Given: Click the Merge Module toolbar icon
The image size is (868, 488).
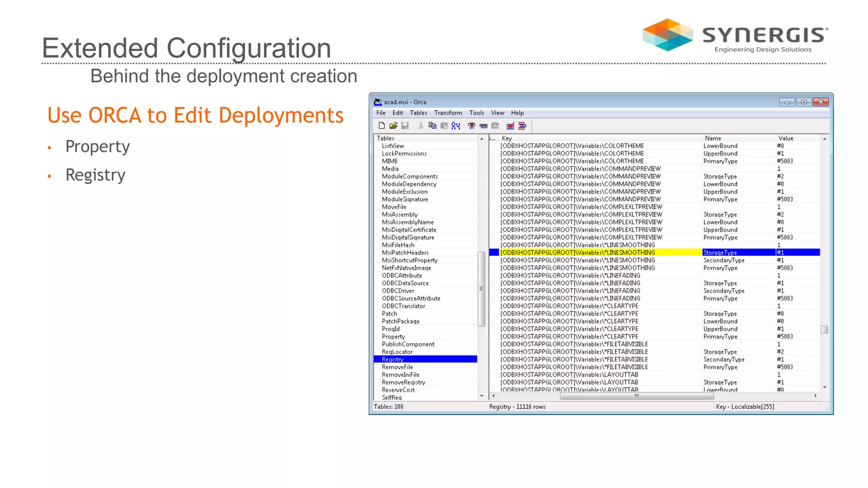Looking at the screenshot, I should 522,126.
